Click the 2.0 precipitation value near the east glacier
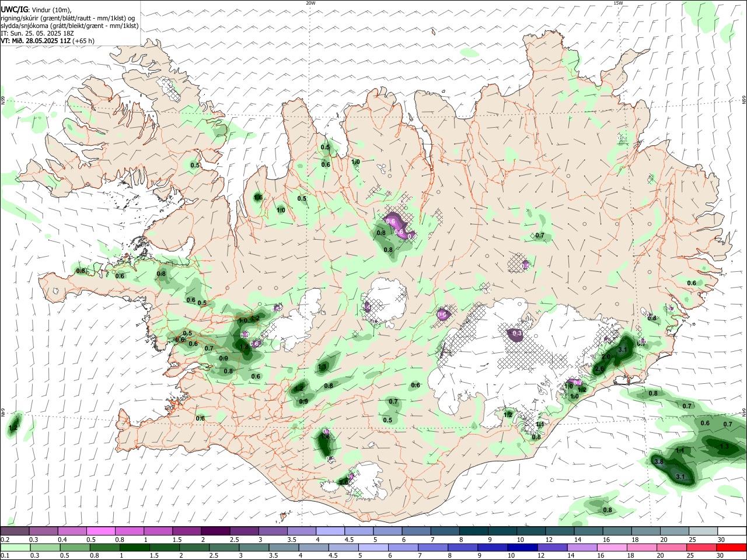747x560 pixels. pyautogui.click(x=606, y=356)
